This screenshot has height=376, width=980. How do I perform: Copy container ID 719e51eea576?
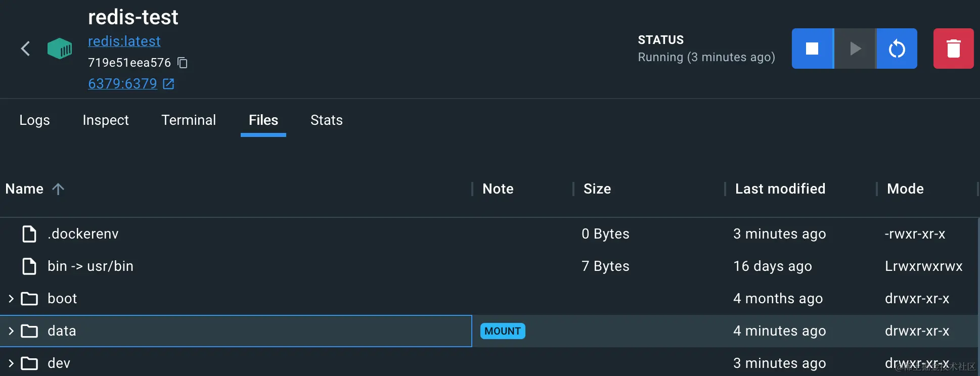183,63
